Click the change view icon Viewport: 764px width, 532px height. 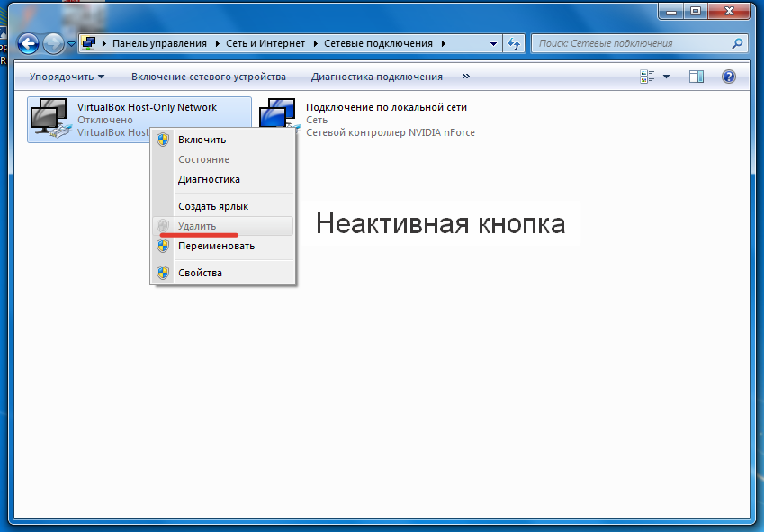(x=646, y=77)
